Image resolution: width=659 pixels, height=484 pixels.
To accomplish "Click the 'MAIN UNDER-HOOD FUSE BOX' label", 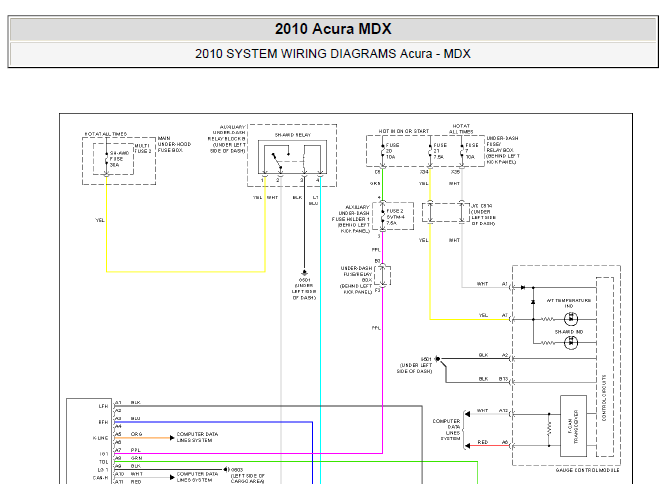I will [174, 144].
